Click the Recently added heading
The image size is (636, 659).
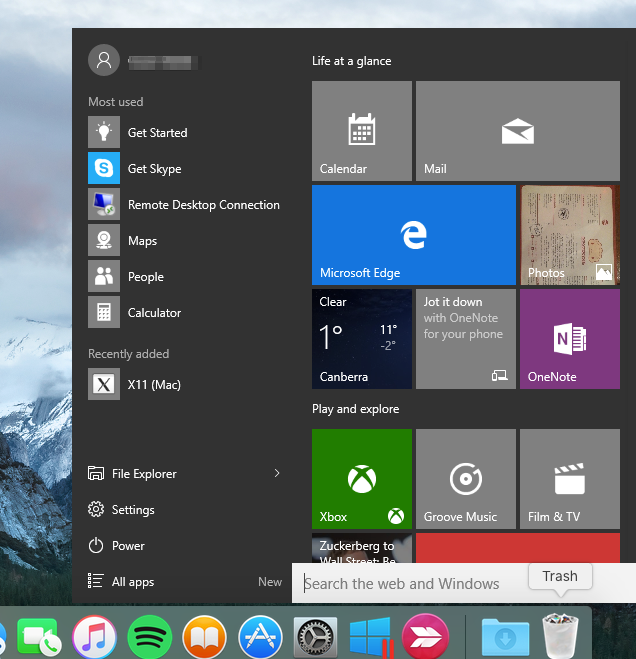129,354
